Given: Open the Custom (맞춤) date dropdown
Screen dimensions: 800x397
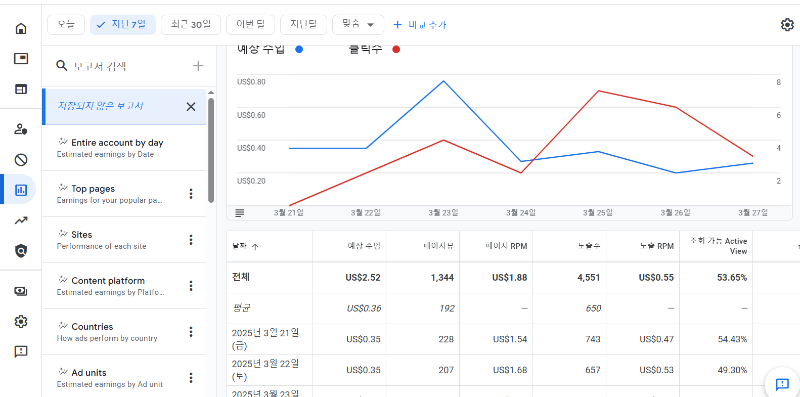Looking at the screenshot, I should [x=358, y=24].
